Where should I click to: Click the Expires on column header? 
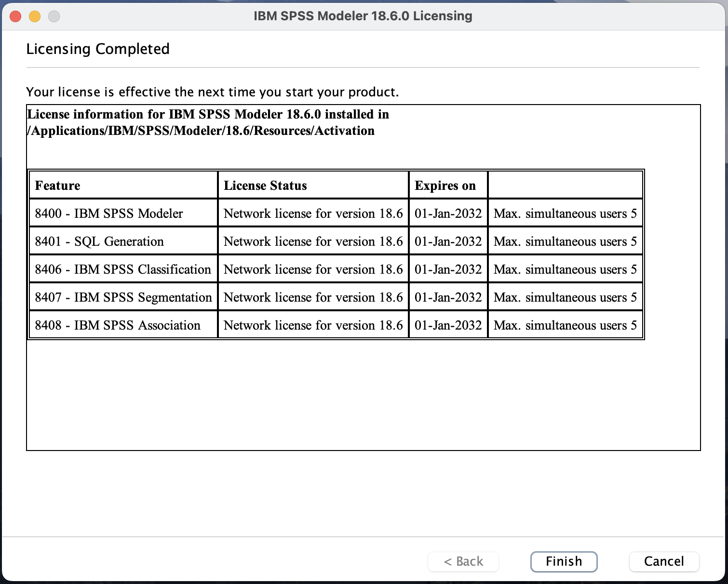point(448,186)
